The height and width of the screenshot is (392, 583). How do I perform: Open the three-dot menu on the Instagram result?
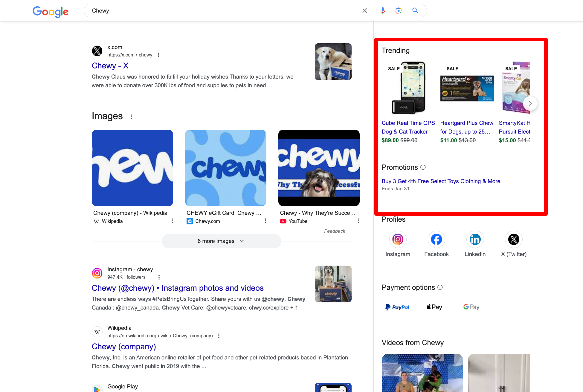coord(159,277)
